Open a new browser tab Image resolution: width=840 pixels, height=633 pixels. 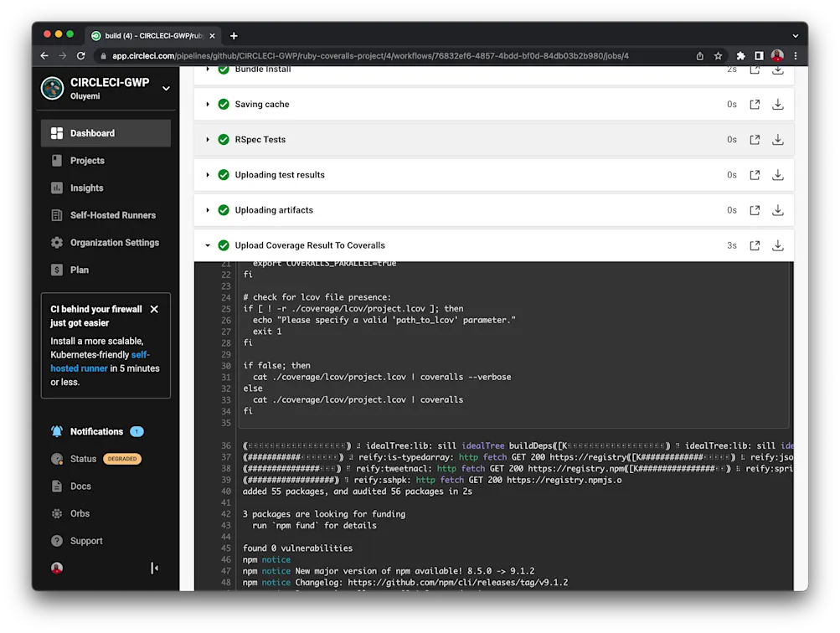click(x=234, y=36)
